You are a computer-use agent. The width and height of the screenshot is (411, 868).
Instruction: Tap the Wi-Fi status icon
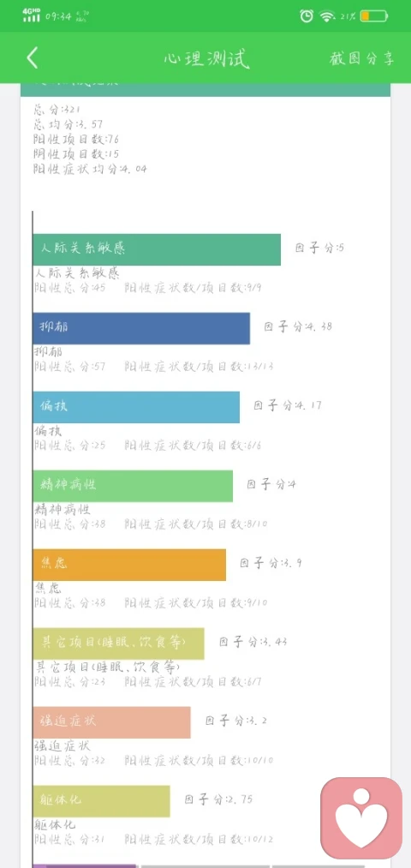point(327,16)
